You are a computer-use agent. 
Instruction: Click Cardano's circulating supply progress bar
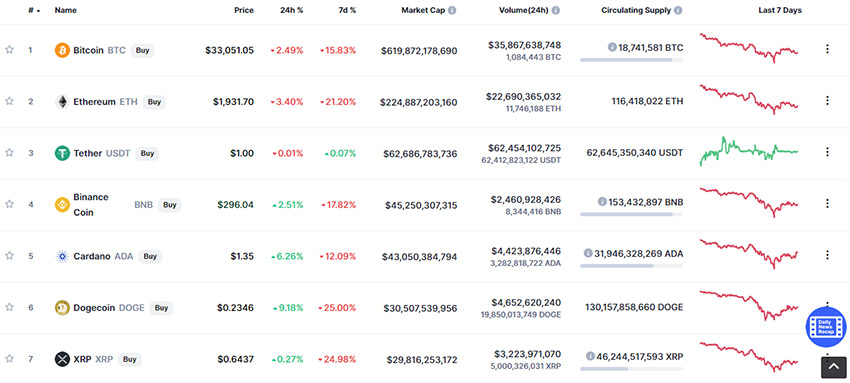coord(632,265)
